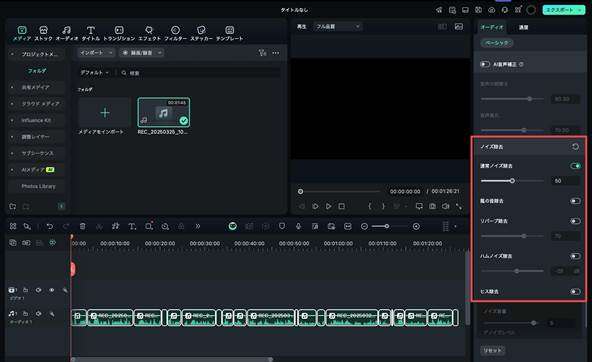Open the タイトル (Titles) tab
This screenshot has height=362, width=592.
click(x=91, y=33)
